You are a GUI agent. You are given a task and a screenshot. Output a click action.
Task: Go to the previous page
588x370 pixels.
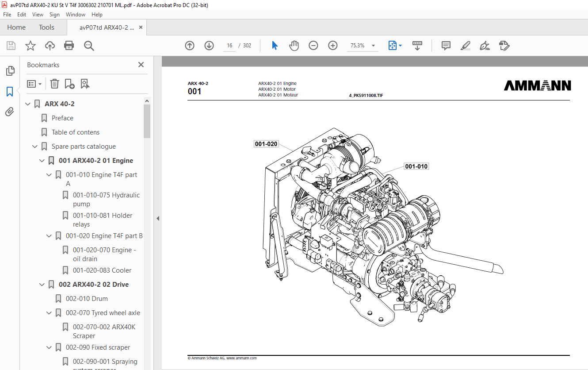pos(190,46)
